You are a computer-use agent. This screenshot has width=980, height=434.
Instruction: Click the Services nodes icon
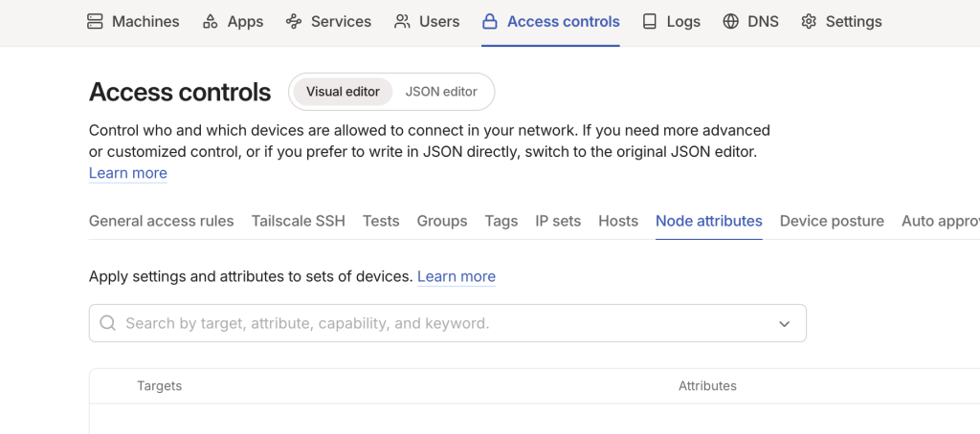click(294, 21)
